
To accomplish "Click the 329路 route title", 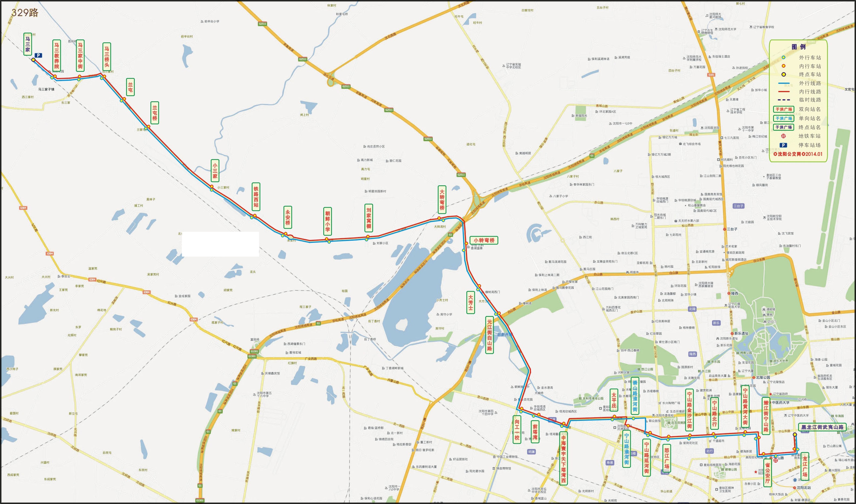I will (x=25, y=13).
